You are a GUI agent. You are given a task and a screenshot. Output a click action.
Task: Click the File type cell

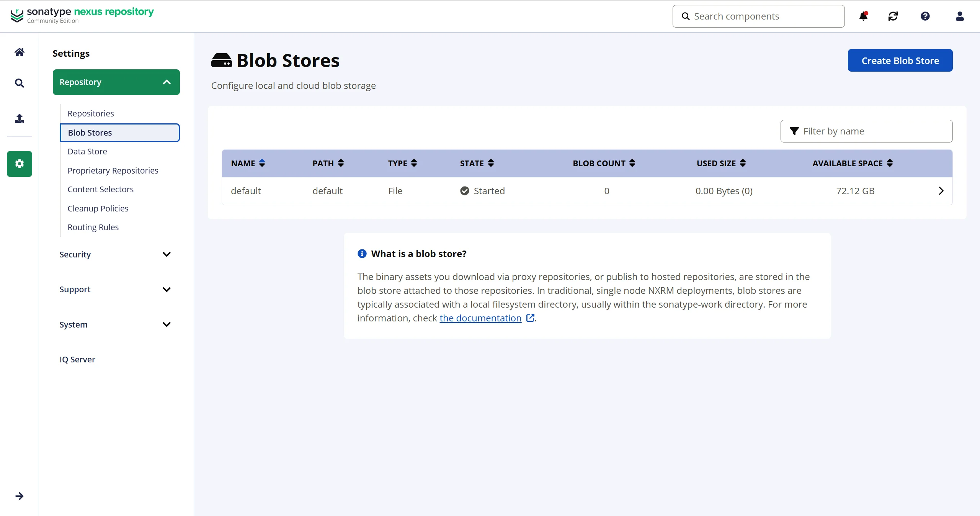point(395,191)
